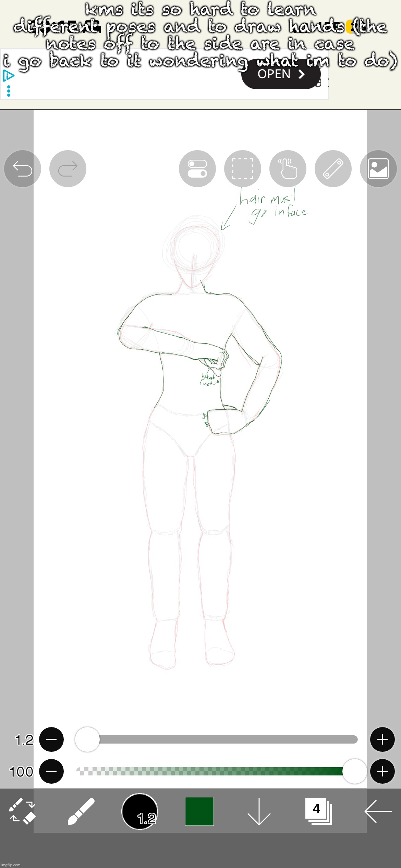Go back with the left arrow

click(378, 811)
